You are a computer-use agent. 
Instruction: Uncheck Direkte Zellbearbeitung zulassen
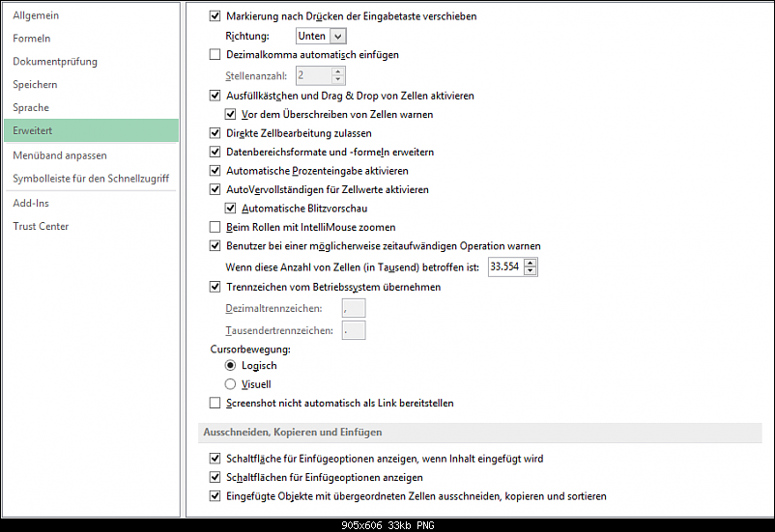[x=215, y=133]
